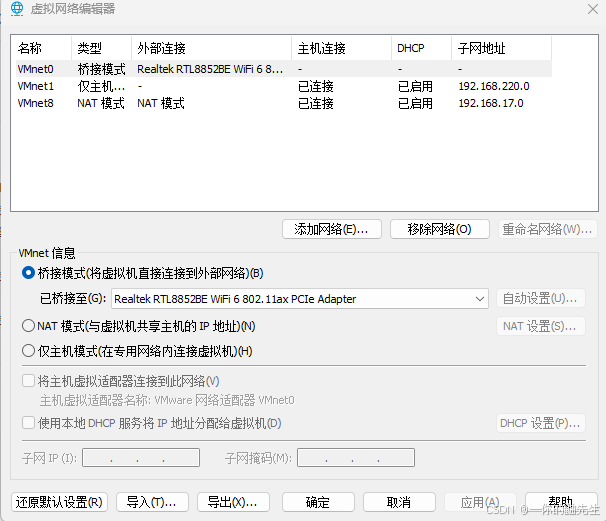Toggle 将主机虚拟适配器连接到此网络 checkbox
The width and height of the screenshot is (606, 521).
click(x=29, y=381)
